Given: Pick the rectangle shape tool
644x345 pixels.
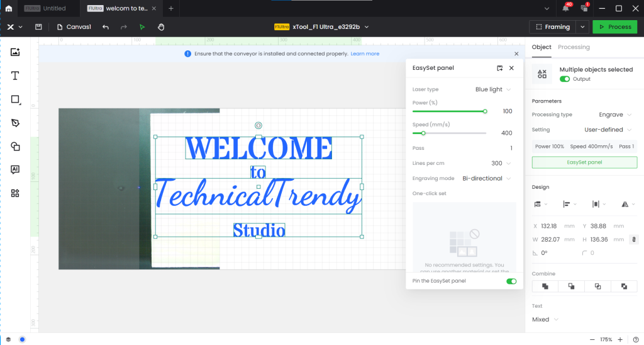Looking at the screenshot, I should (x=15, y=99).
